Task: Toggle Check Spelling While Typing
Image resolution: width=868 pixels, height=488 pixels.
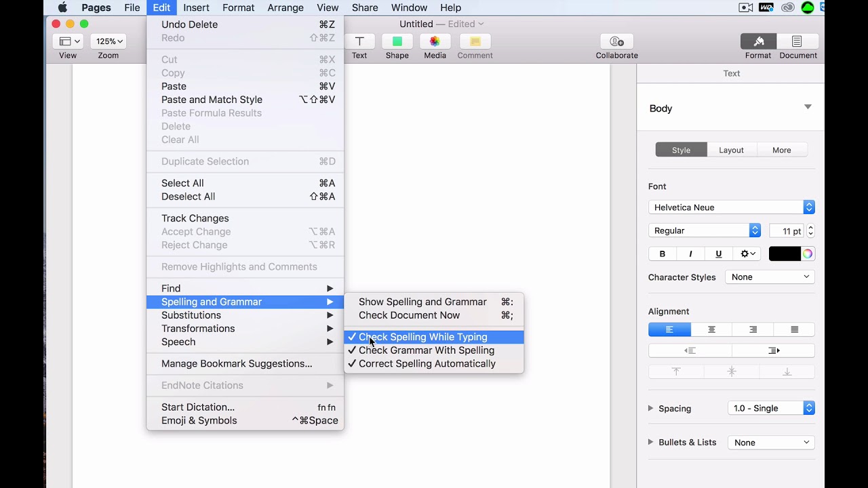Action: tap(434, 337)
